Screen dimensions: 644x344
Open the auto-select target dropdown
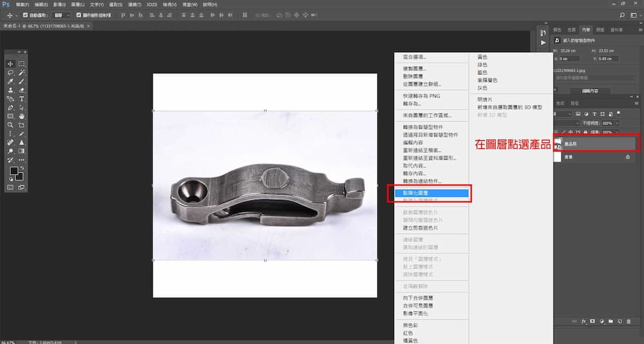[x=62, y=15]
